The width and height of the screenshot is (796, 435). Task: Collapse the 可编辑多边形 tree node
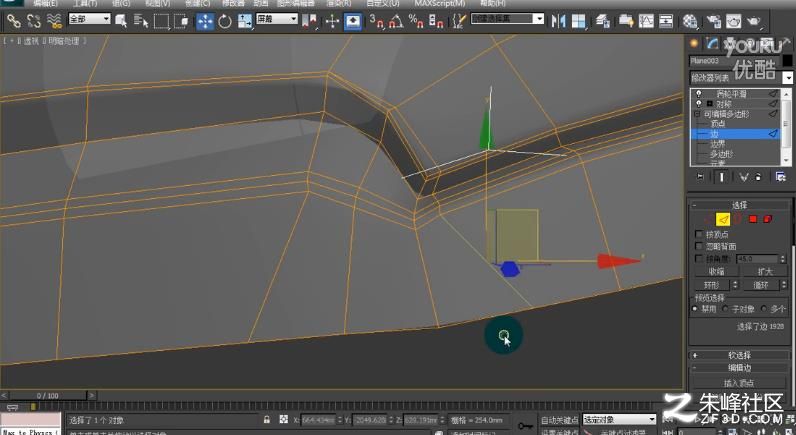point(698,114)
